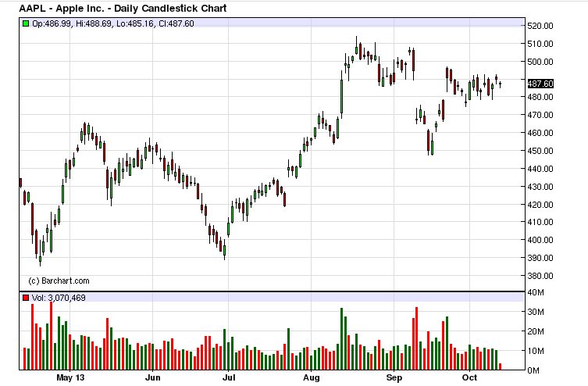
Task: Click the 20M volume axis label
Action: [x=536, y=331]
